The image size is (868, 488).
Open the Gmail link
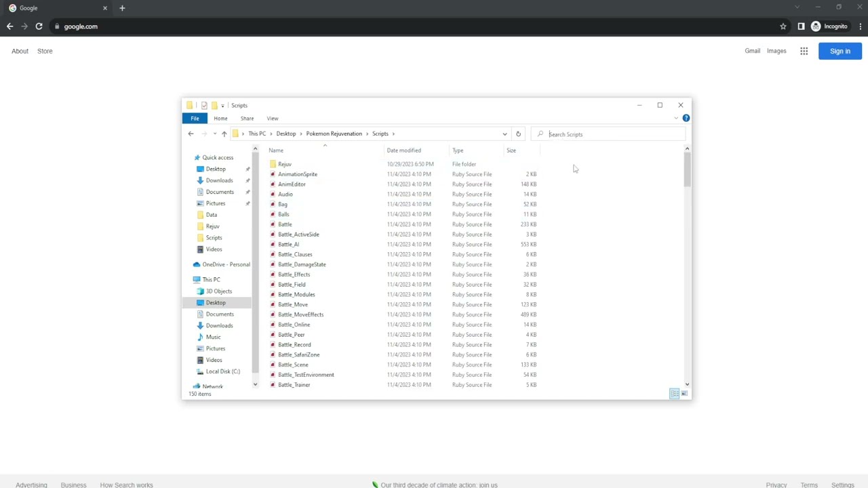pyautogui.click(x=752, y=51)
